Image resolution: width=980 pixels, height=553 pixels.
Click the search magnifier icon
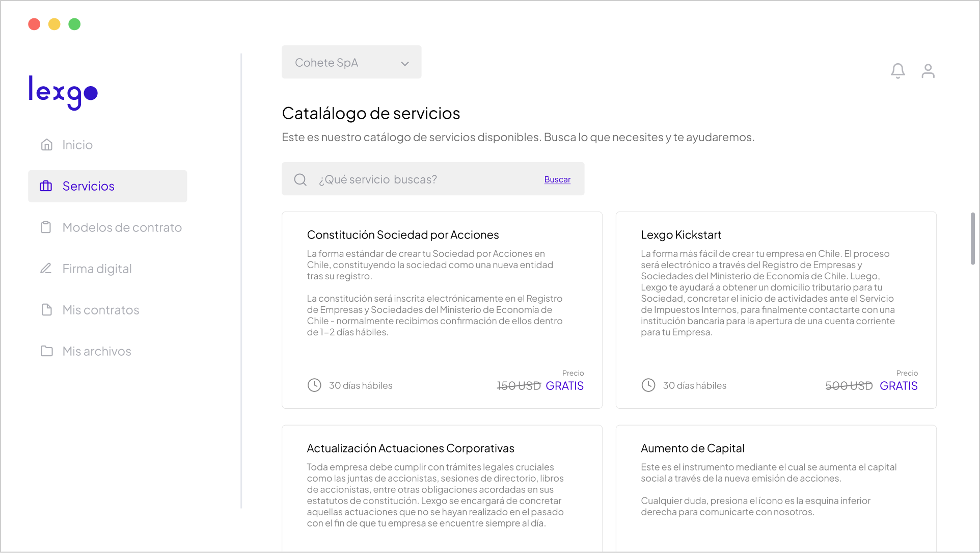300,179
